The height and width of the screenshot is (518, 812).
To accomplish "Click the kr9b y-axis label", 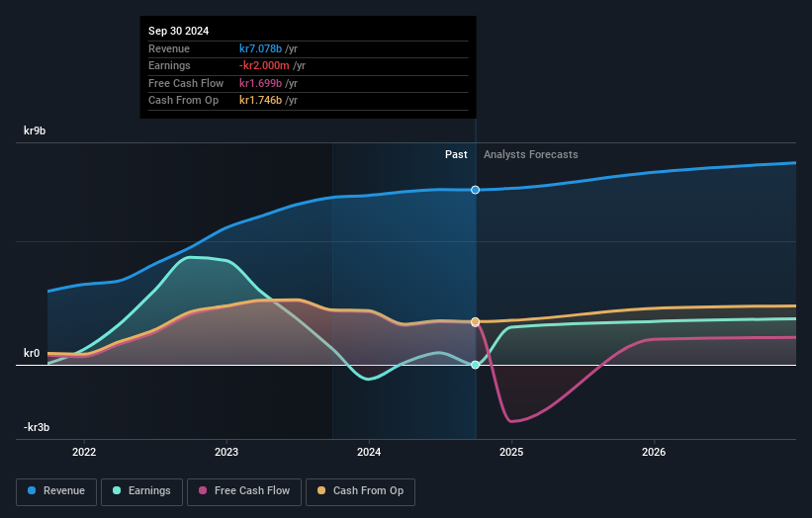I will pos(35,130).
